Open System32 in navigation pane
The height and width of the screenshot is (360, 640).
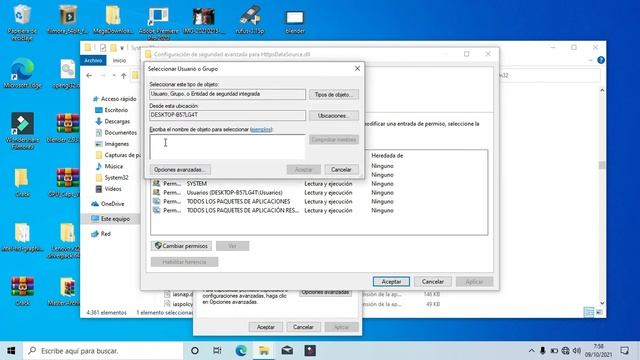112,178
